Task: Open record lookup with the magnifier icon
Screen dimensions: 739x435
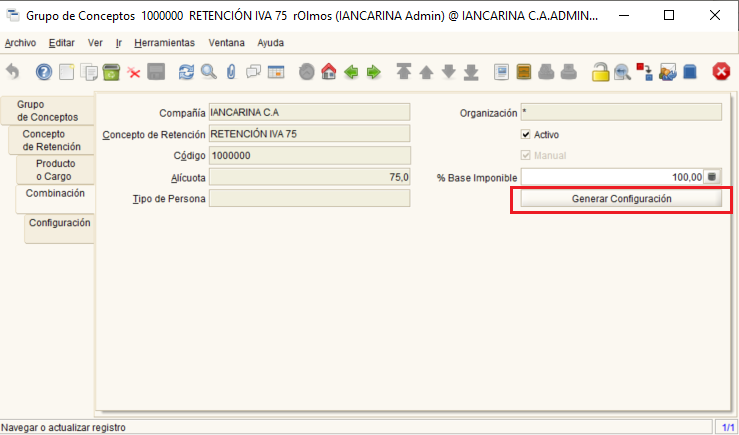Action: coord(209,72)
